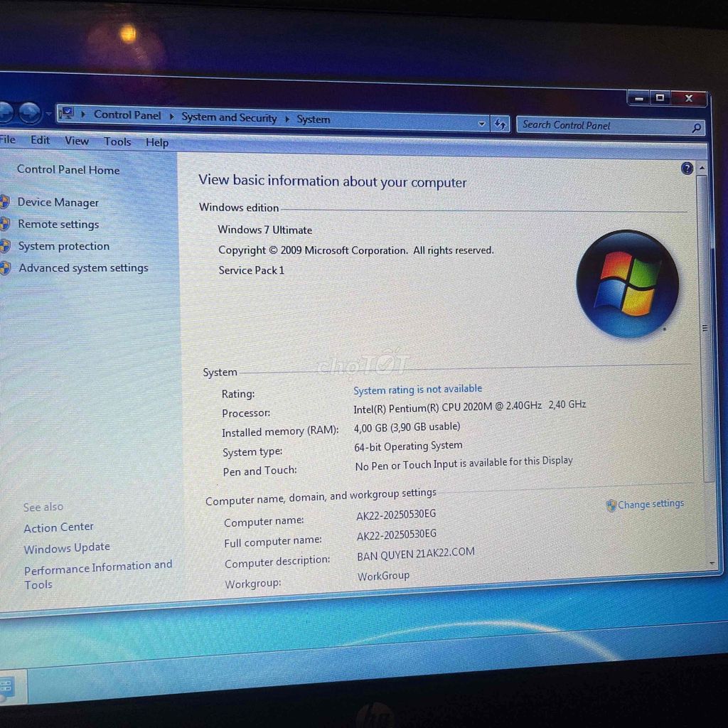
Task: Click the computer icon in address bar
Action: 66,113
